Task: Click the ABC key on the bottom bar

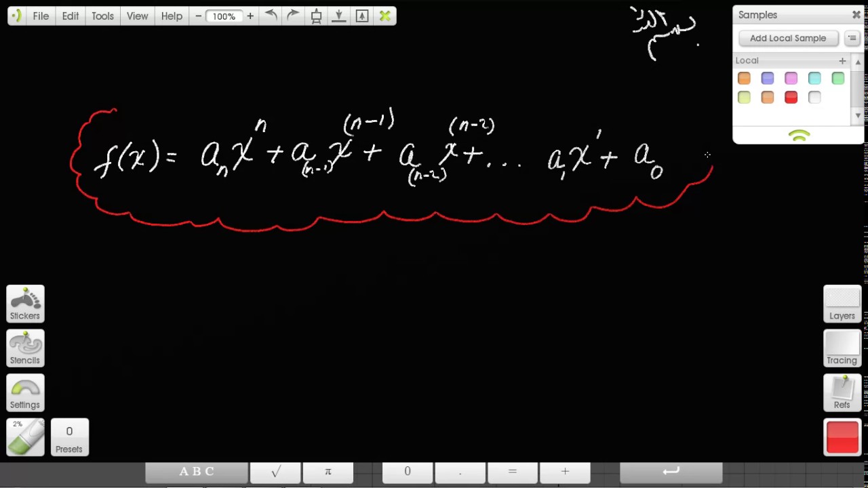Action: [x=197, y=472]
